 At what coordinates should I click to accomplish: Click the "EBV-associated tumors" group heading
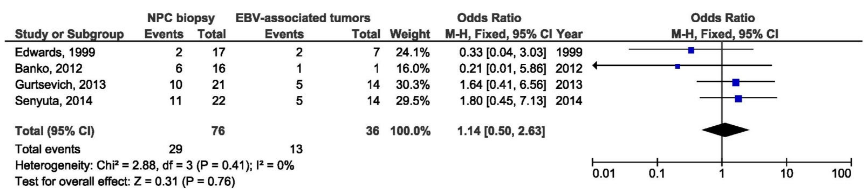[303, 18]
